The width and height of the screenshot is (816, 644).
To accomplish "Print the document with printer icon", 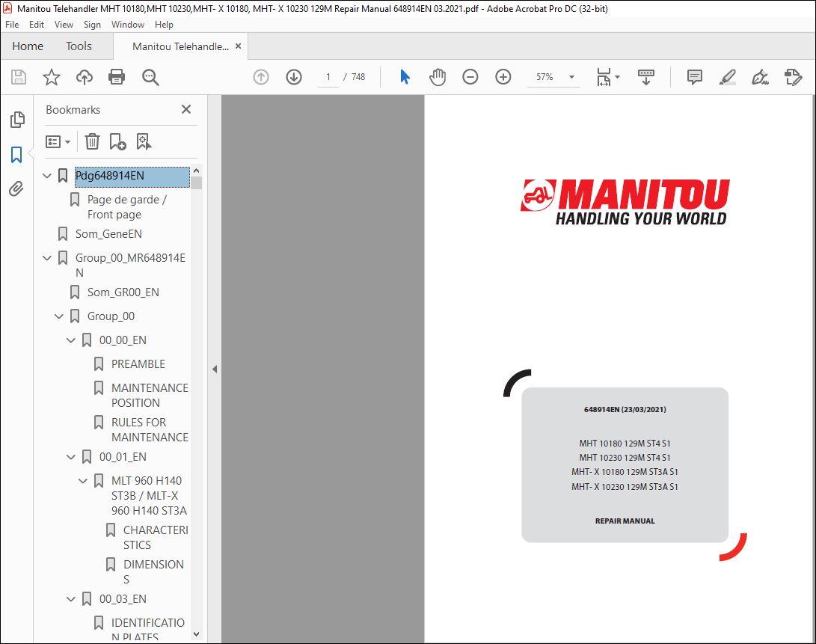I will click(117, 77).
